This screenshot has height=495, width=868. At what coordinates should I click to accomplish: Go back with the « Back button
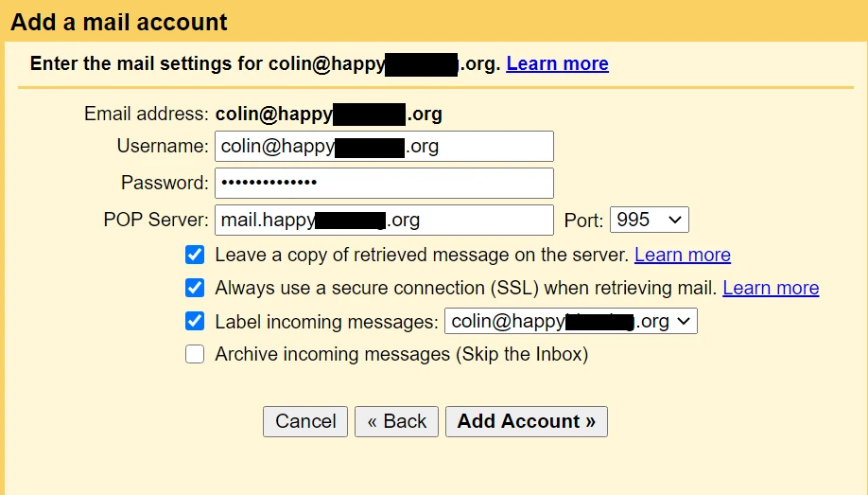(396, 421)
